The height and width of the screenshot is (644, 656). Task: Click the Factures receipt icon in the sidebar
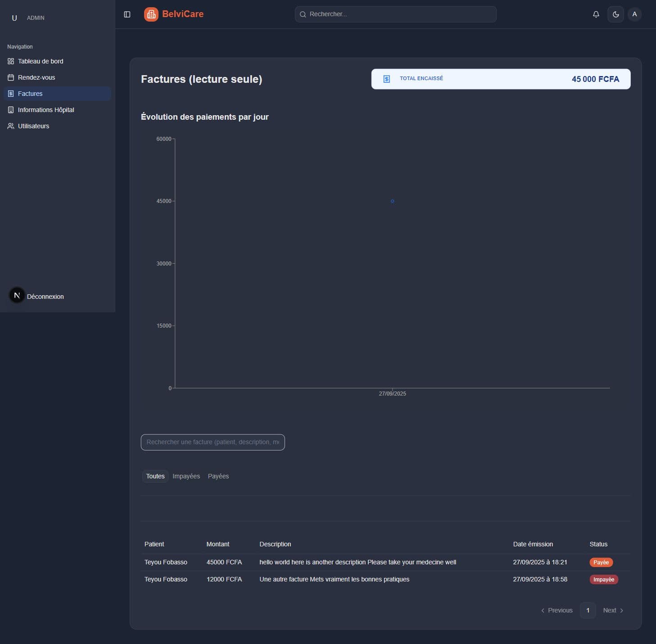click(11, 94)
